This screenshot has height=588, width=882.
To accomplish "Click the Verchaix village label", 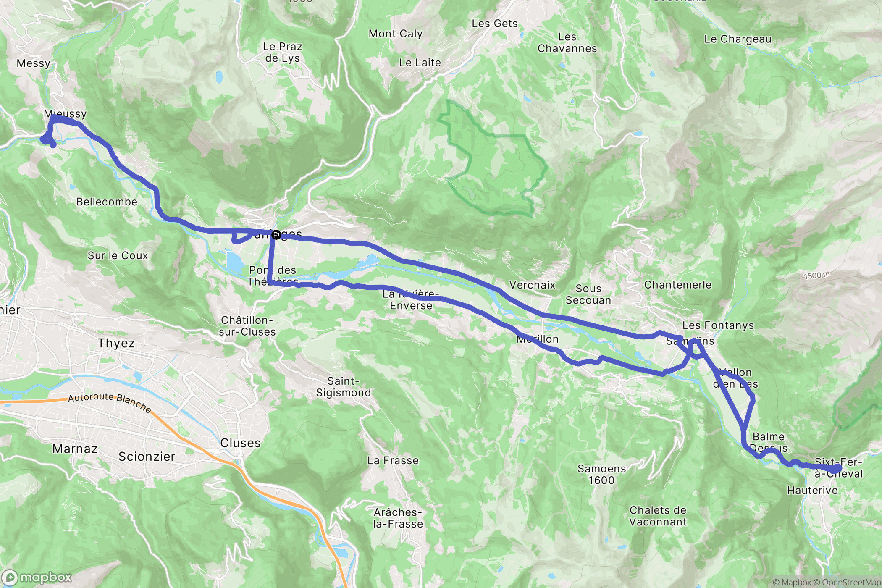I will (x=532, y=285).
